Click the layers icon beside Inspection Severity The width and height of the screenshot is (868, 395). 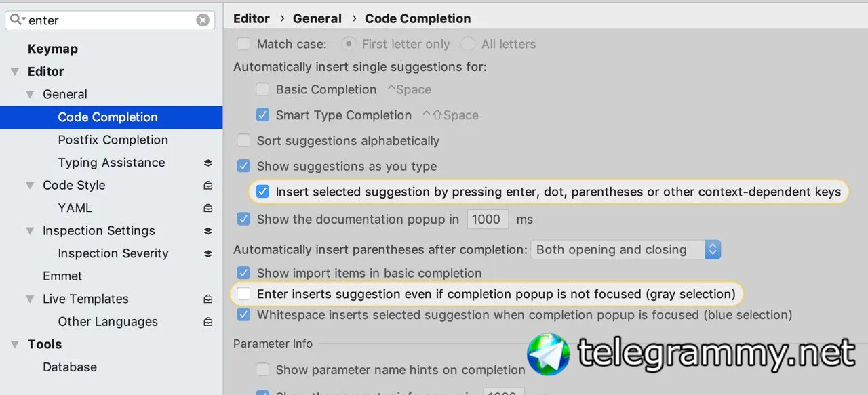[208, 253]
